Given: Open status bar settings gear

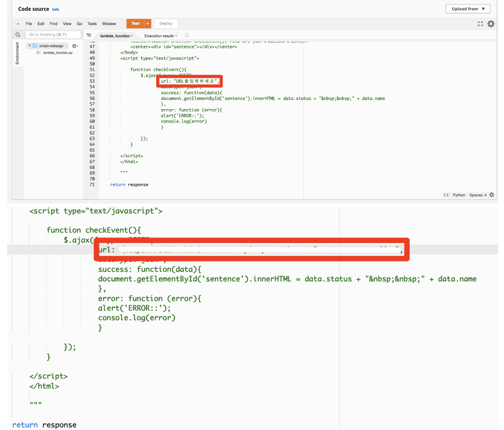Looking at the screenshot, I should 492,195.
